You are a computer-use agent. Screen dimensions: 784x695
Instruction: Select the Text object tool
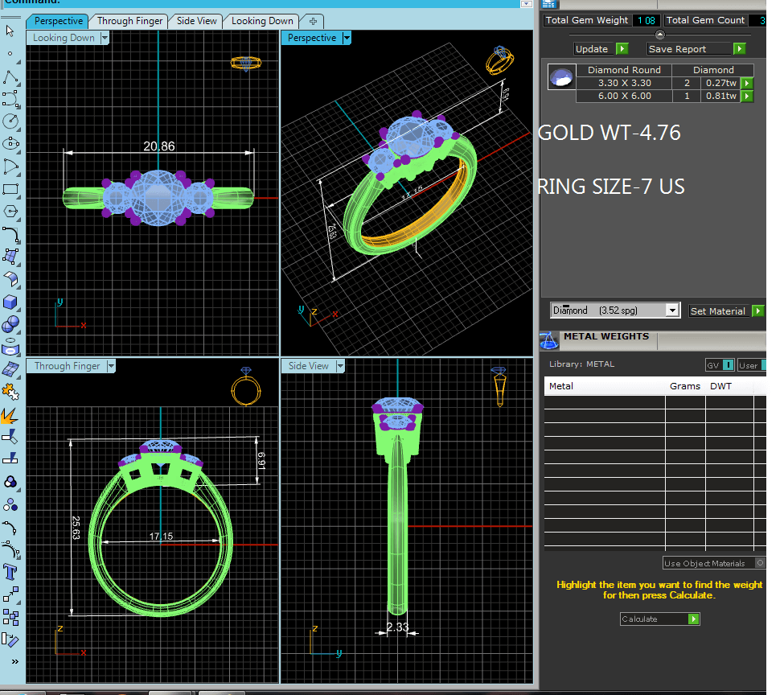pos(10,572)
